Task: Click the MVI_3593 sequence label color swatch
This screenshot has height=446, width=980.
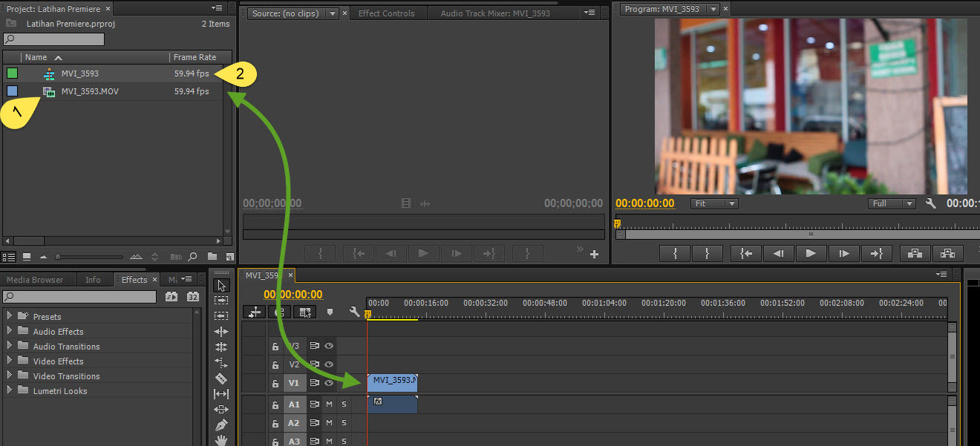Action: click(12, 73)
